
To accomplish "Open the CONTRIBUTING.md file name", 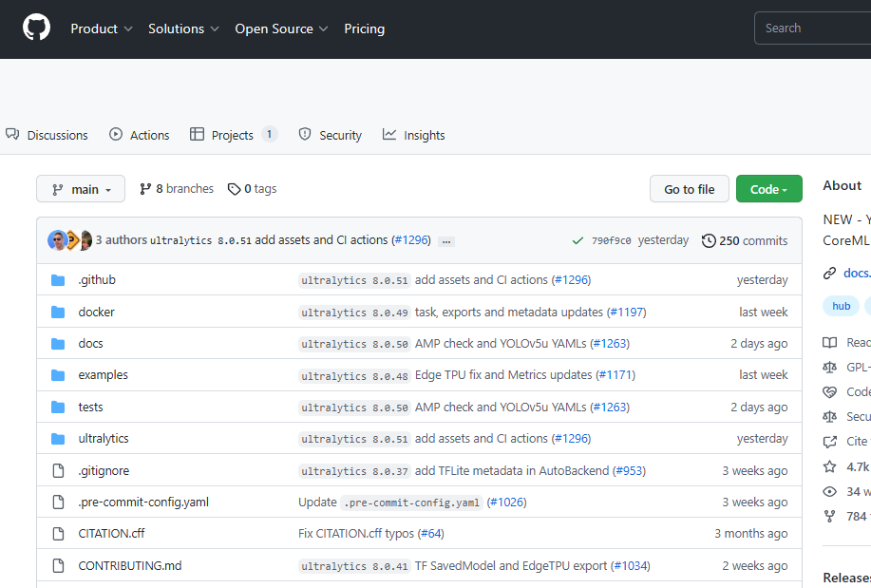I will click(x=130, y=565).
